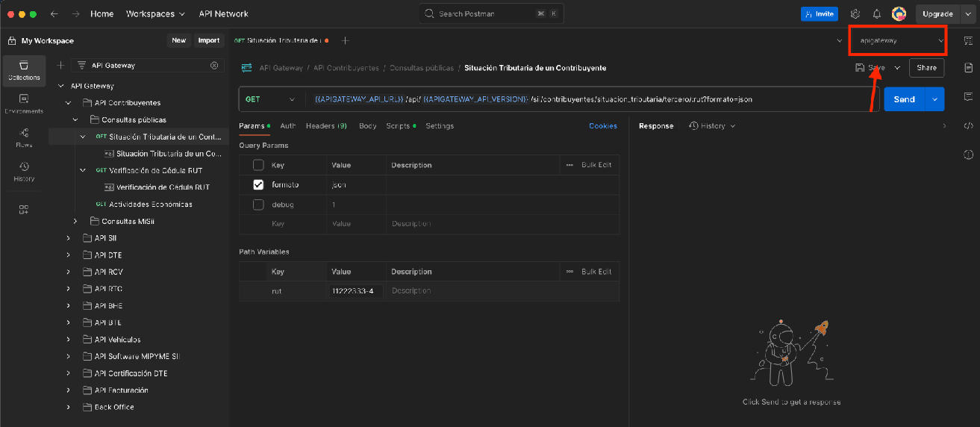
Task: Click the Search Postman field
Action: [x=491, y=13]
